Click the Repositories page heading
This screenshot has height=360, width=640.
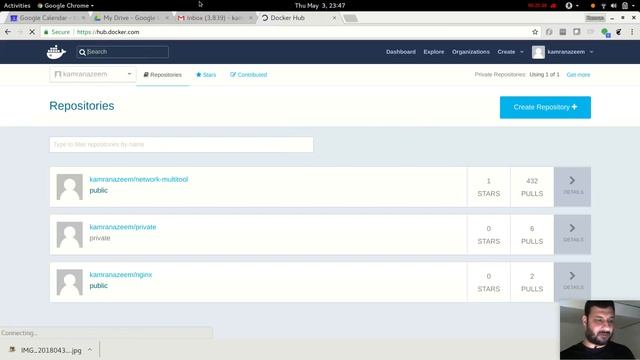(x=82, y=106)
